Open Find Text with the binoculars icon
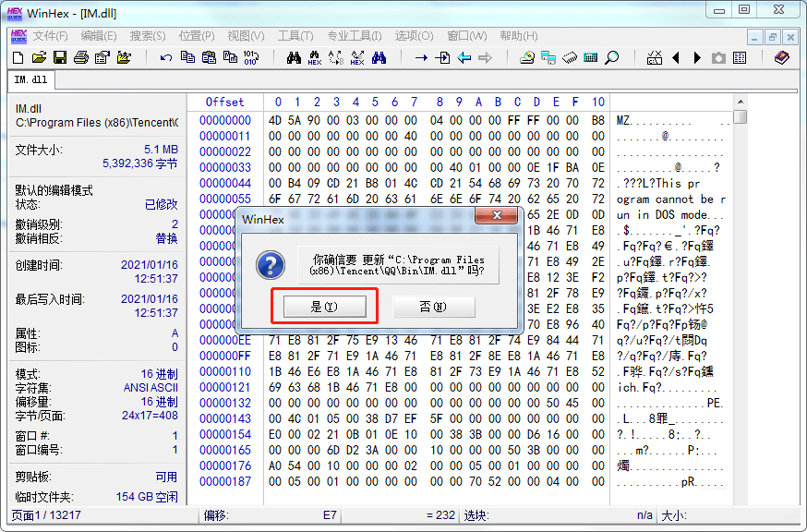This screenshot has width=807, height=532. [x=294, y=57]
